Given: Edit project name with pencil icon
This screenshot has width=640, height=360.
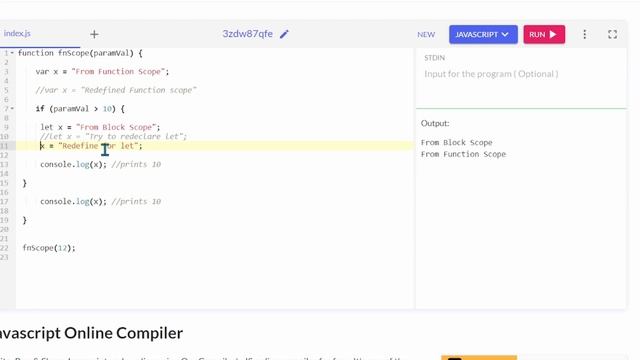Looking at the screenshot, I should pyautogui.click(x=284, y=34).
